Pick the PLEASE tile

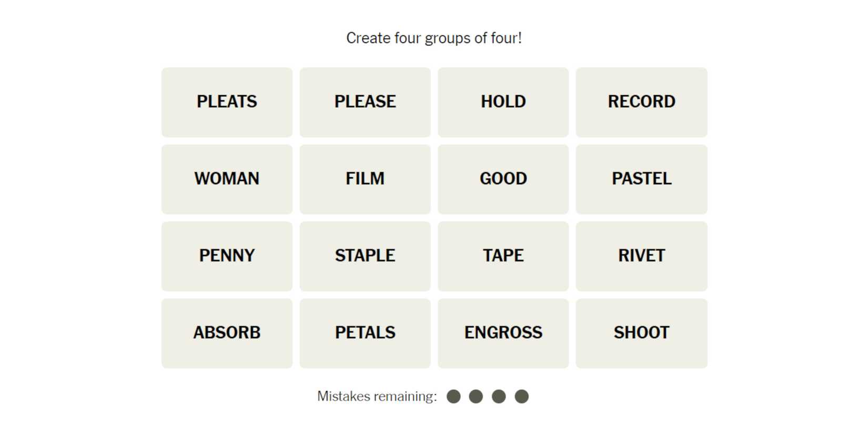click(x=365, y=102)
